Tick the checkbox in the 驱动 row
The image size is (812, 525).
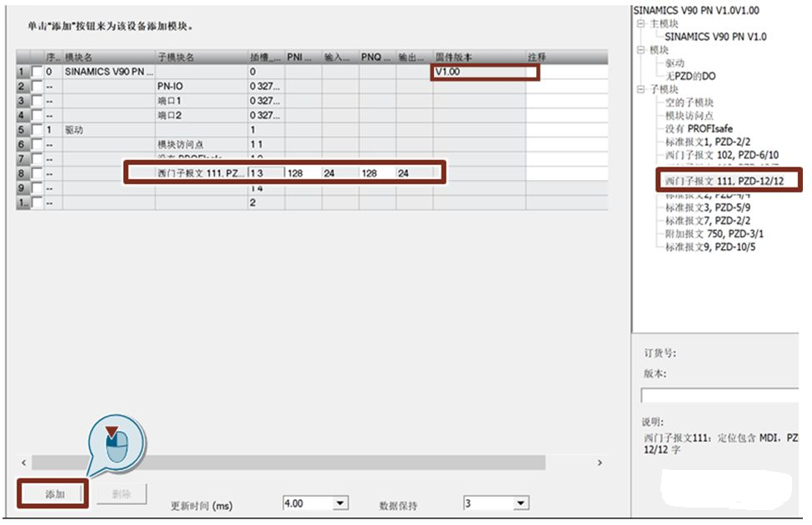37,129
